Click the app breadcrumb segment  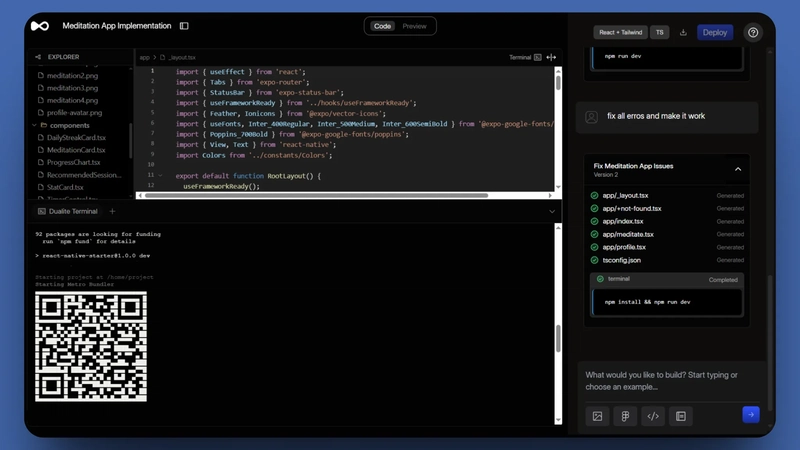coord(145,58)
